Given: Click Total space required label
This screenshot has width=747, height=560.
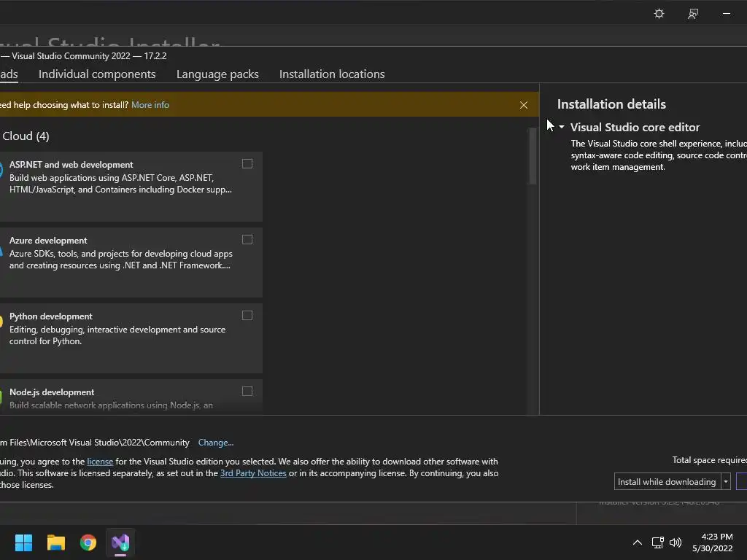Looking at the screenshot, I should click(x=709, y=460).
